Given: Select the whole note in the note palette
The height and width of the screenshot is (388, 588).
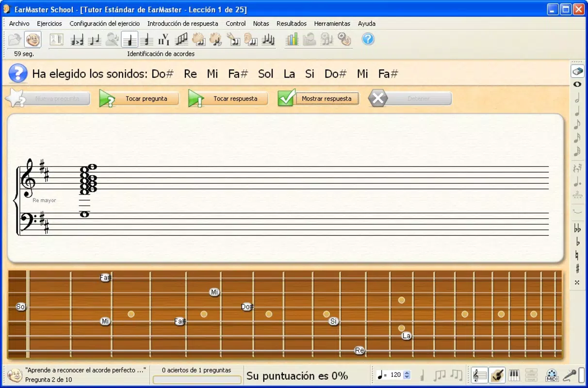Looking at the screenshot, I should 577,84.
